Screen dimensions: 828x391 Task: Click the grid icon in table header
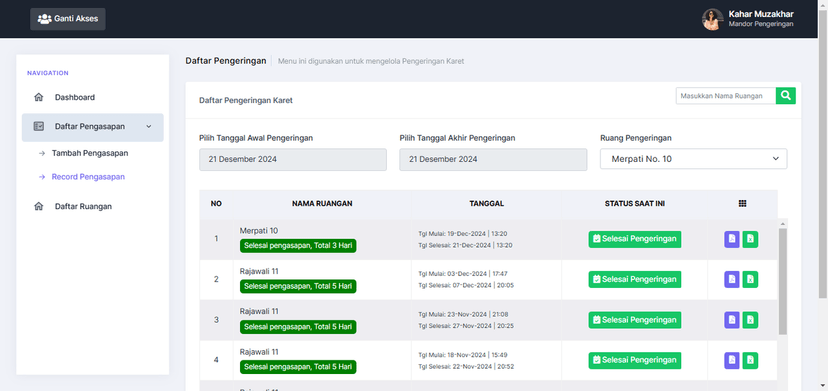[x=742, y=203]
